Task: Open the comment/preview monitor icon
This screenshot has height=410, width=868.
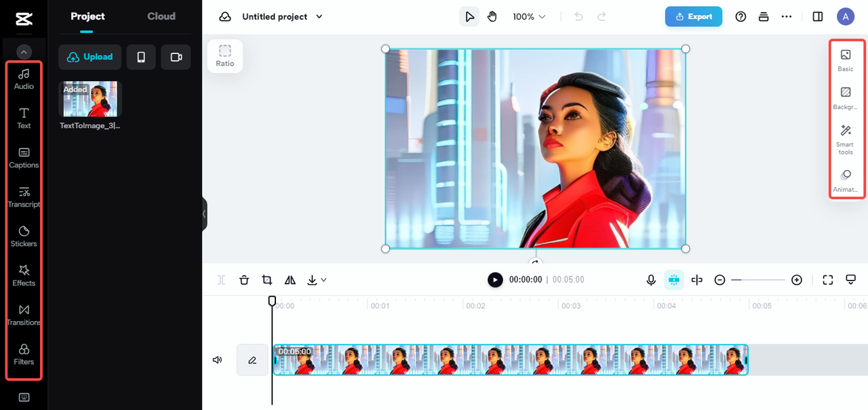Action: point(850,280)
